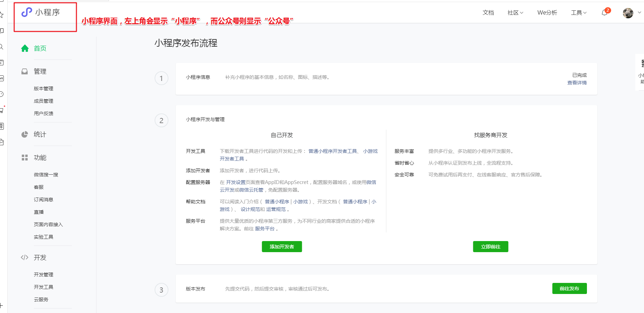The image size is (644, 313).
Task: Open We分析 in the top navigation
Action: click(547, 13)
